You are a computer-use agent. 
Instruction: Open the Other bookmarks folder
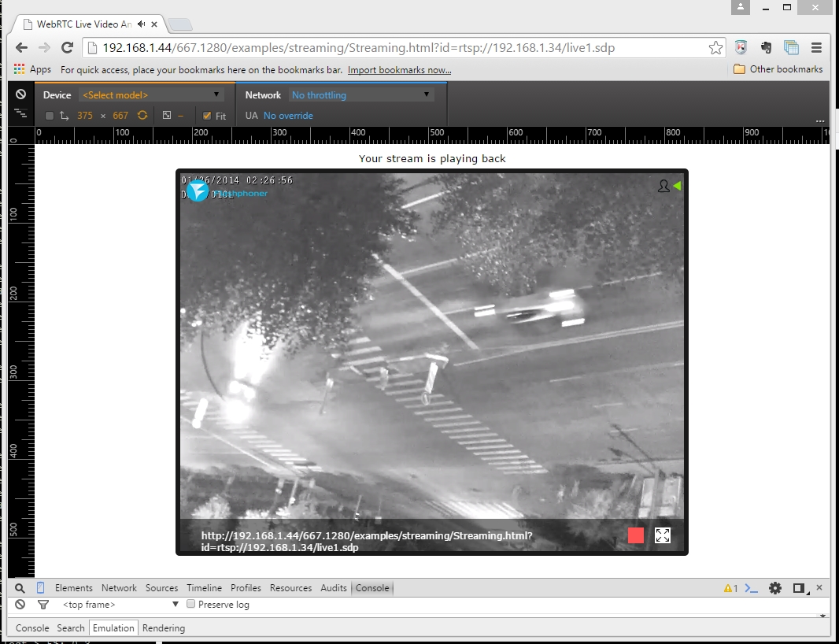coord(778,69)
